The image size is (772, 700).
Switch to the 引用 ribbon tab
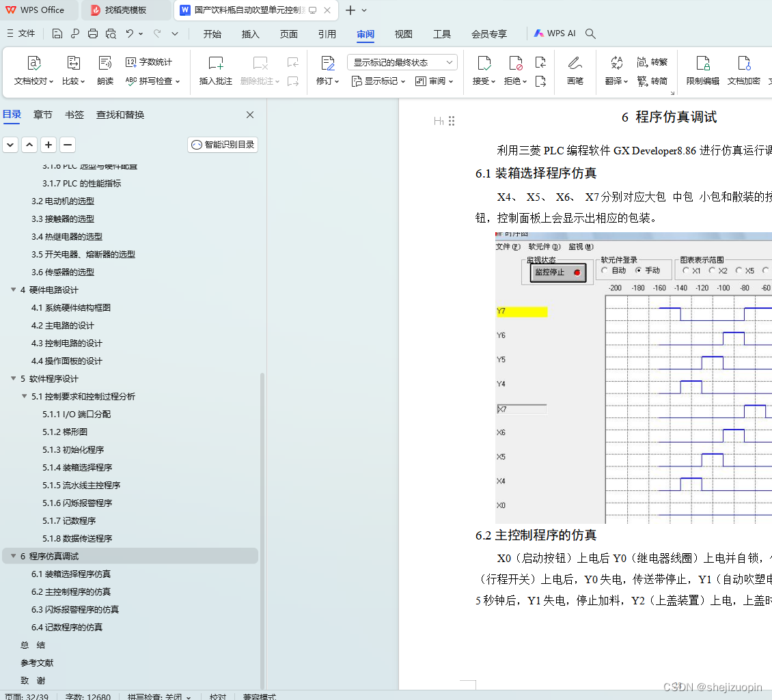pos(327,34)
